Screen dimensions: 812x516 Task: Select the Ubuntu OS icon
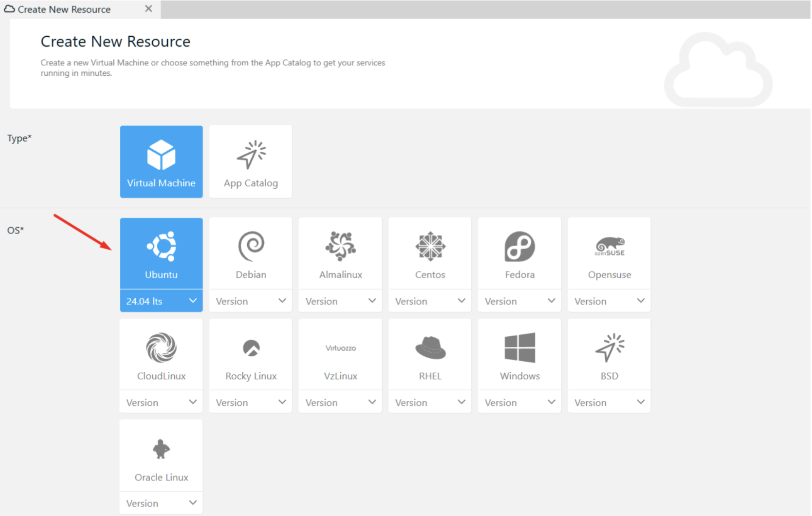(x=161, y=246)
